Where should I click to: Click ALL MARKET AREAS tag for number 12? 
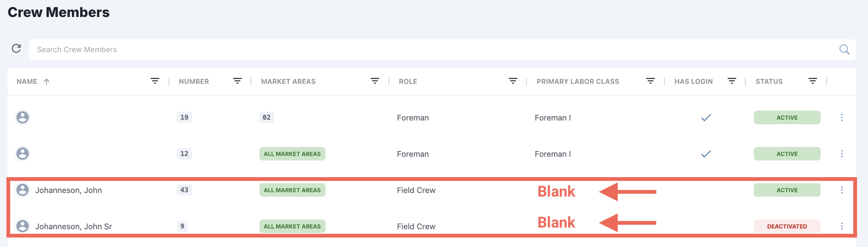(292, 154)
